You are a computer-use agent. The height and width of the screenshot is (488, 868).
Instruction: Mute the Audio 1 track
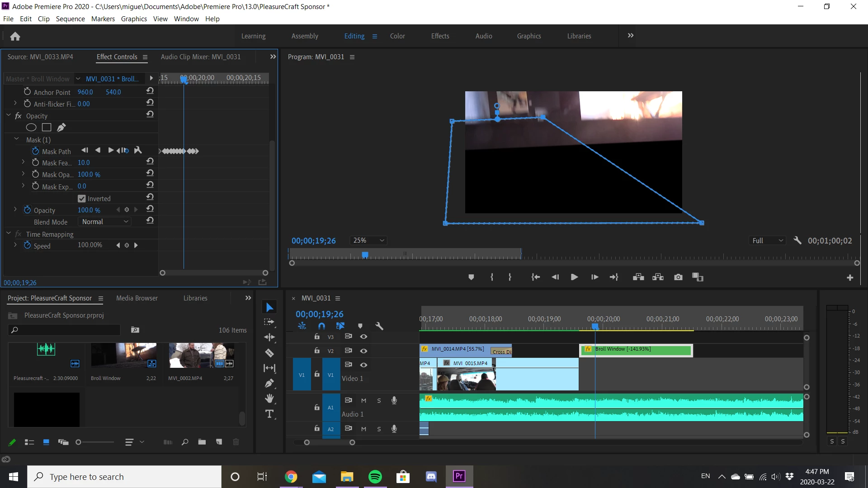point(363,400)
